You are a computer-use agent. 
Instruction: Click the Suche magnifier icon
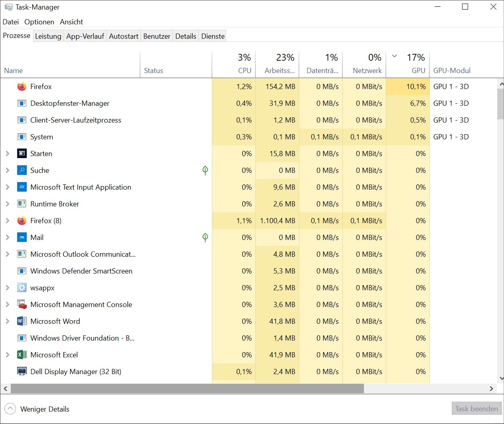point(22,170)
